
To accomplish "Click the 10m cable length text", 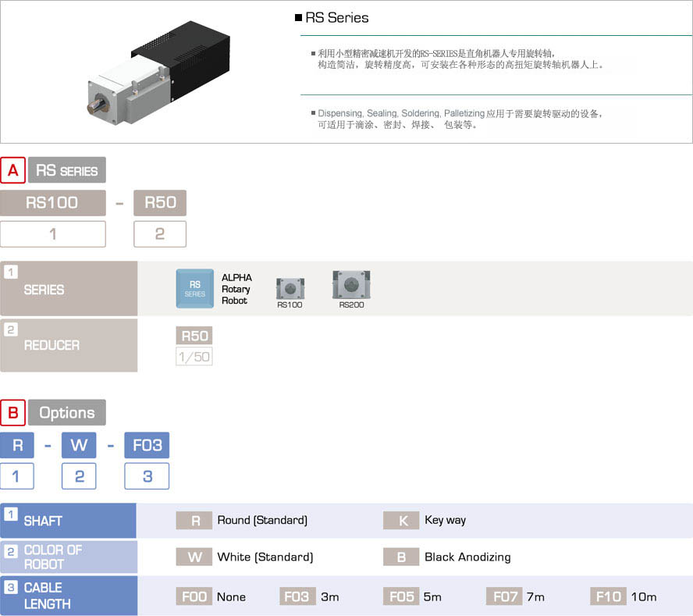I will pyautogui.click(x=644, y=597).
